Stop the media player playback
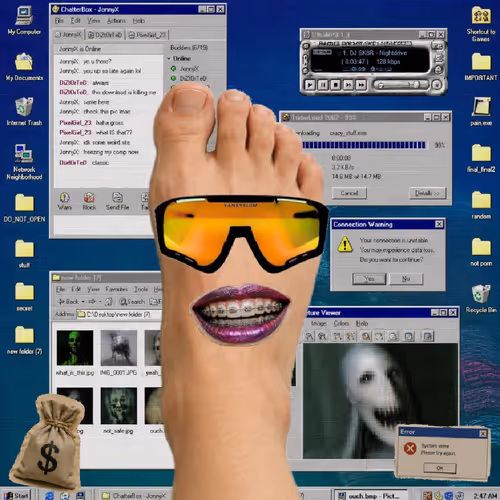Viewport: 500px width, 500px height. click(x=336, y=85)
